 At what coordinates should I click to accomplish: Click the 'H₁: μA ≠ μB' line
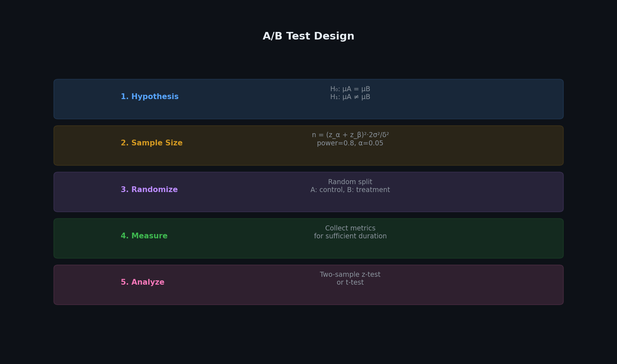click(350, 97)
